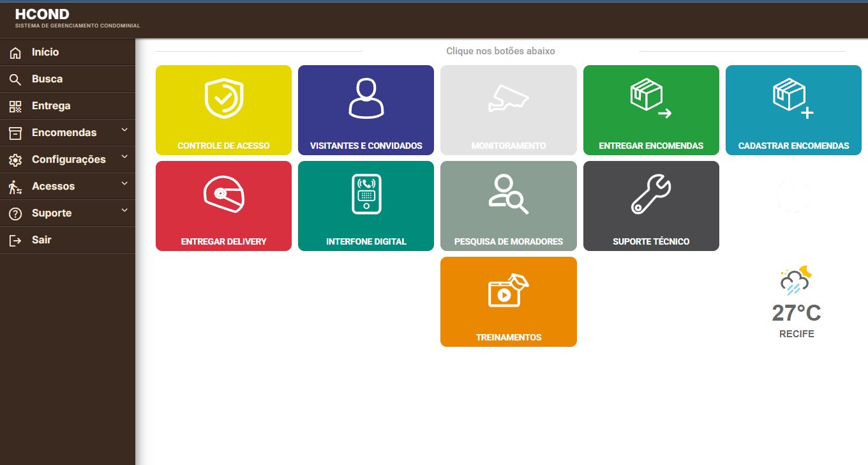Click the person silhouette icon for visitors
868x465 pixels.
click(366, 98)
